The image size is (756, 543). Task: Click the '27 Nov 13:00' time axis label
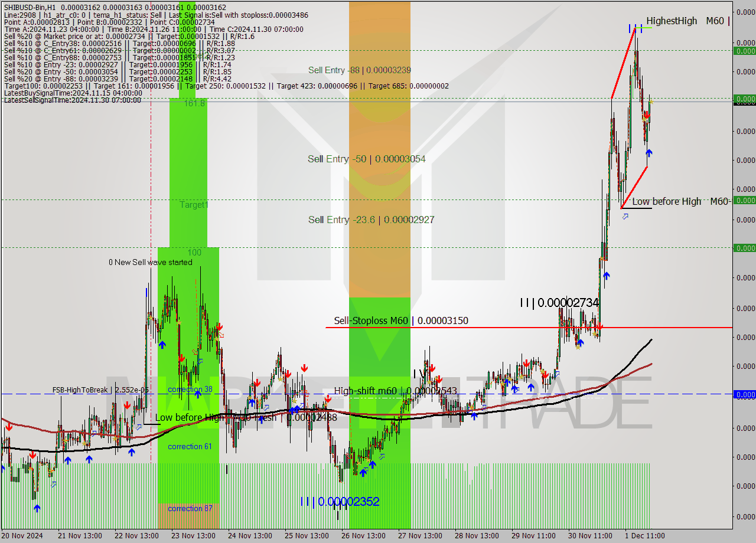[x=420, y=536]
